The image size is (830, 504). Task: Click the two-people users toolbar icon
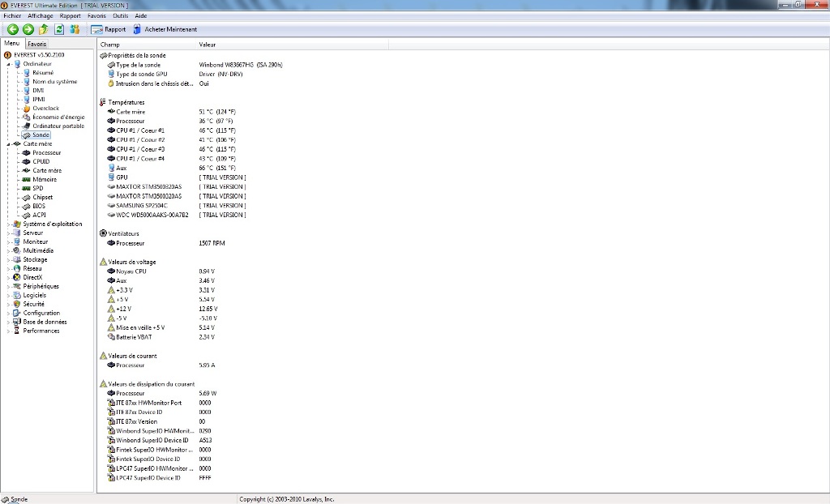[75, 29]
